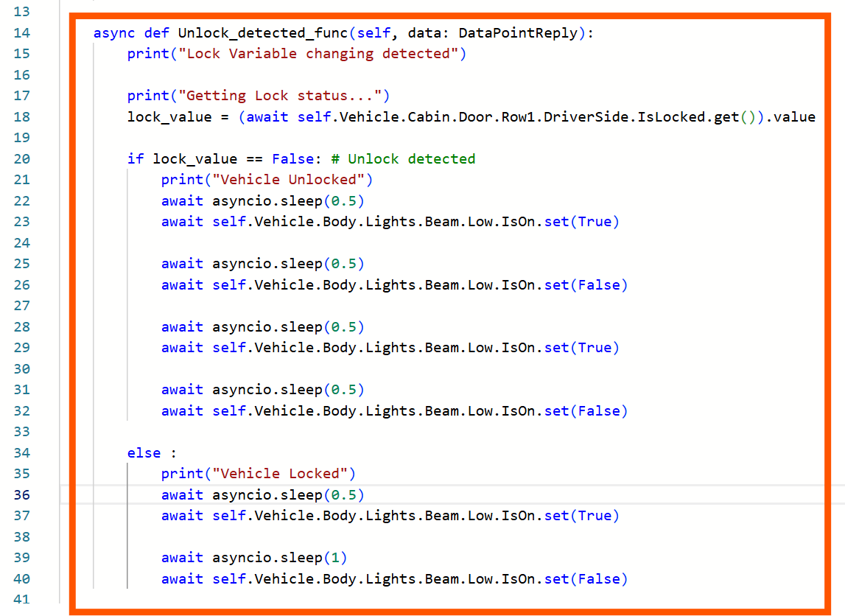
Task: Click the False keyword on line 20
Action: 292,159
